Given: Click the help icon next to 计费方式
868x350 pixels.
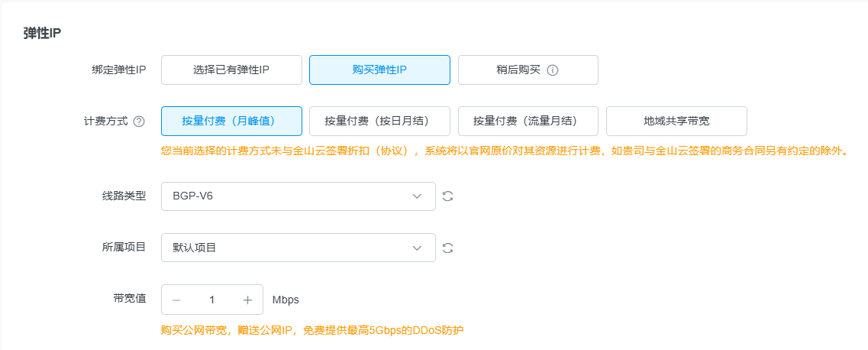Looking at the screenshot, I should (x=139, y=122).
